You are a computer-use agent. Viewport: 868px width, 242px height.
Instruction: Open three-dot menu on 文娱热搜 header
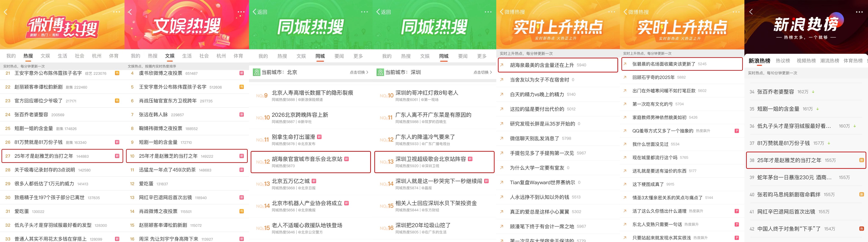click(x=241, y=12)
